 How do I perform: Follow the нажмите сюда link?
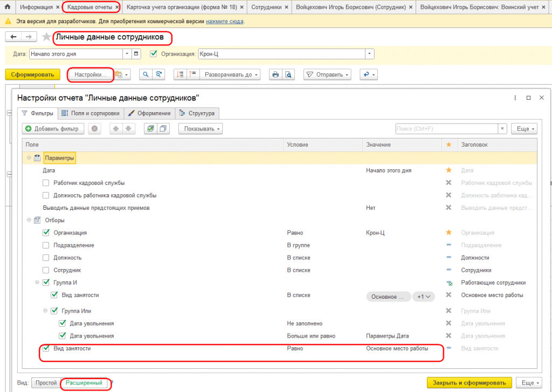pos(225,22)
